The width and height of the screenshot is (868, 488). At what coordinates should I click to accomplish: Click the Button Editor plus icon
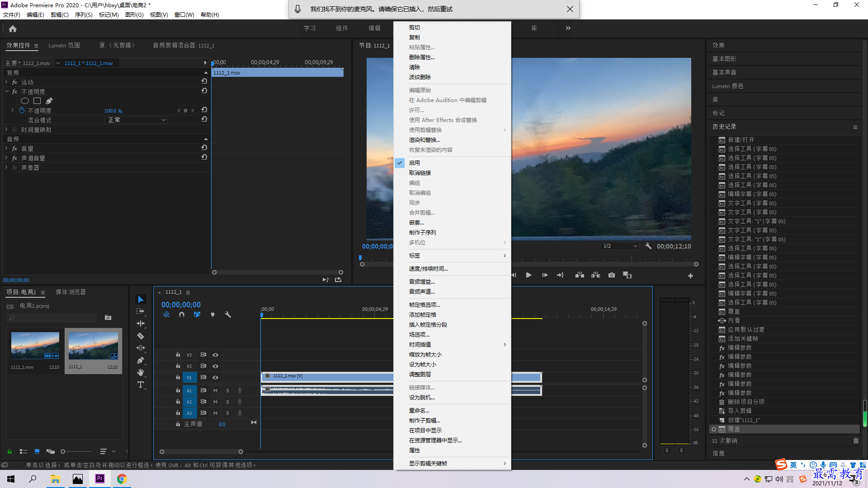(x=690, y=276)
